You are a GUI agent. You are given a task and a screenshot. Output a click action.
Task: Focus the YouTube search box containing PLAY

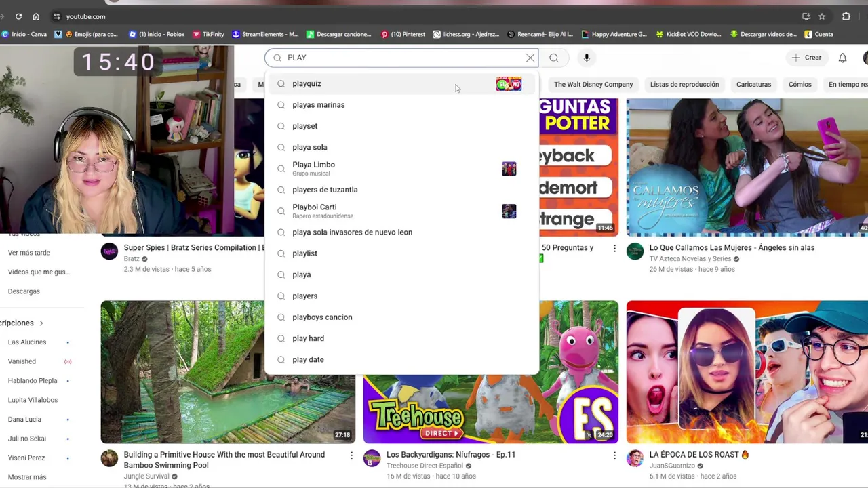400,58
